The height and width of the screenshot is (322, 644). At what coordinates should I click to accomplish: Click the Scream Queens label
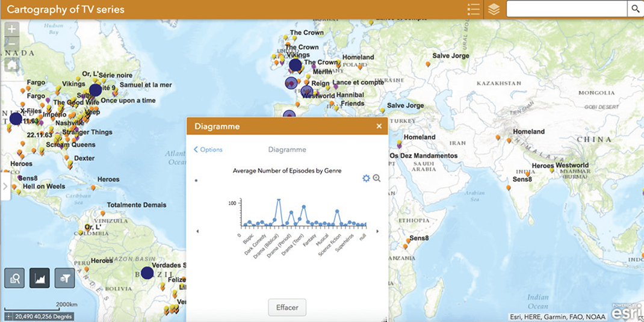[70, 144]
